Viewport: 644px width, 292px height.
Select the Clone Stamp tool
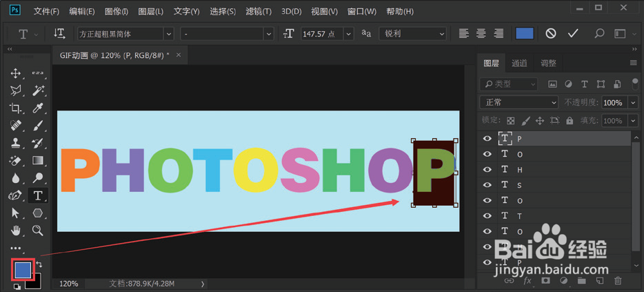pos(16,143)
